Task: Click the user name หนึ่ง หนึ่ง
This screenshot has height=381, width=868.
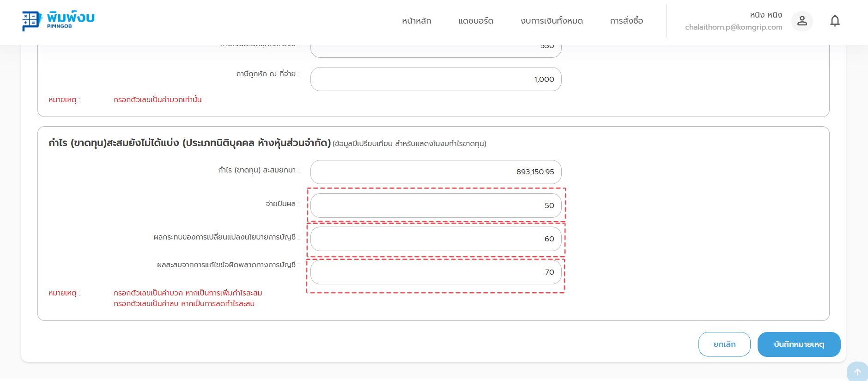Action: click(x=765, y=15)
